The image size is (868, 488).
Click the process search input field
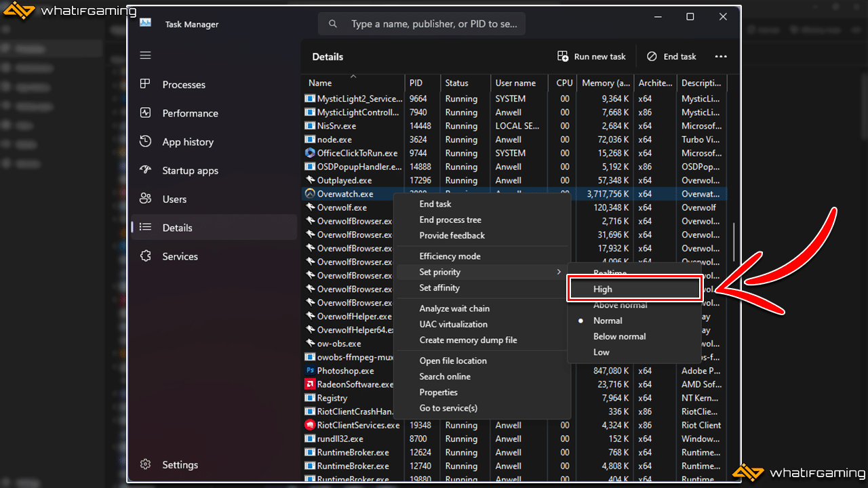point(422,24)
